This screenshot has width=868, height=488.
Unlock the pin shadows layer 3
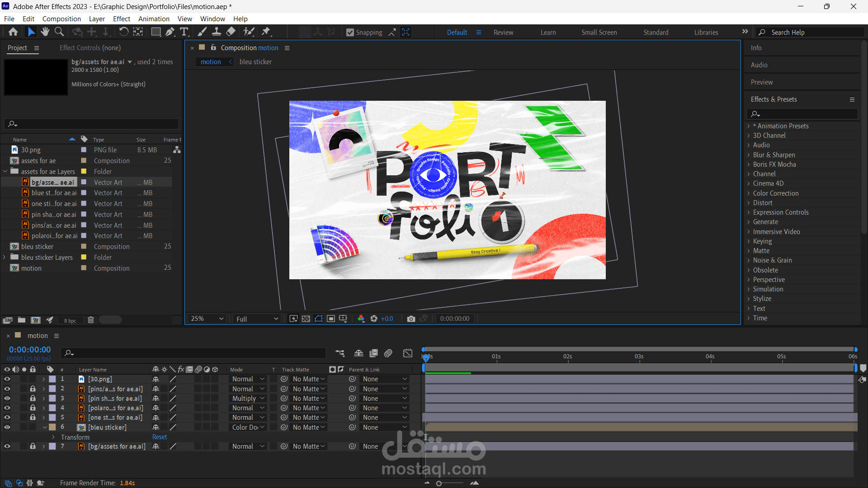(x=33, y=398)
